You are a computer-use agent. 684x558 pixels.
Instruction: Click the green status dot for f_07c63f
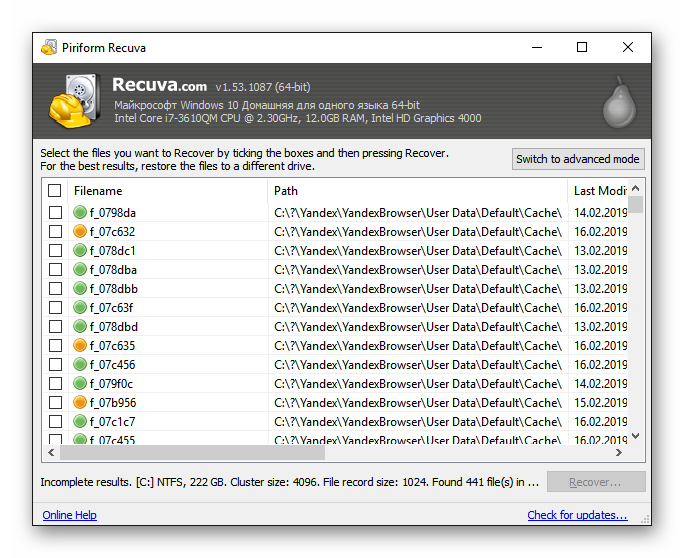(x=80, y=308)
